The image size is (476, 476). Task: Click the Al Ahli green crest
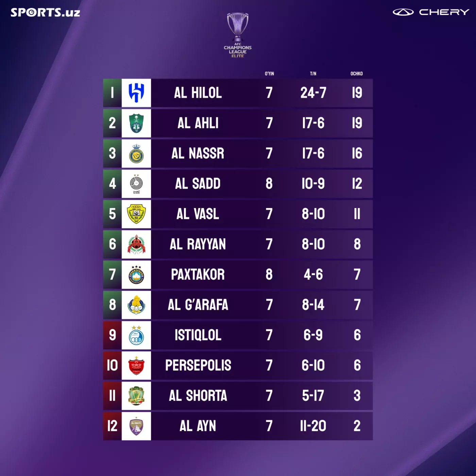pyautogui.click(x=136, y=123)
